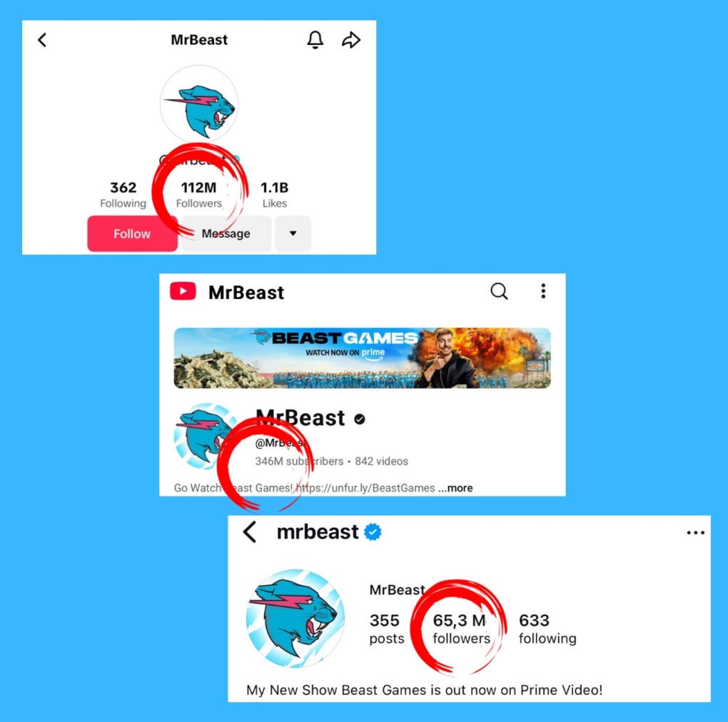Tap the Instagram back chevron
Viewport: 728px width, 722px height.
pos(250,532)
